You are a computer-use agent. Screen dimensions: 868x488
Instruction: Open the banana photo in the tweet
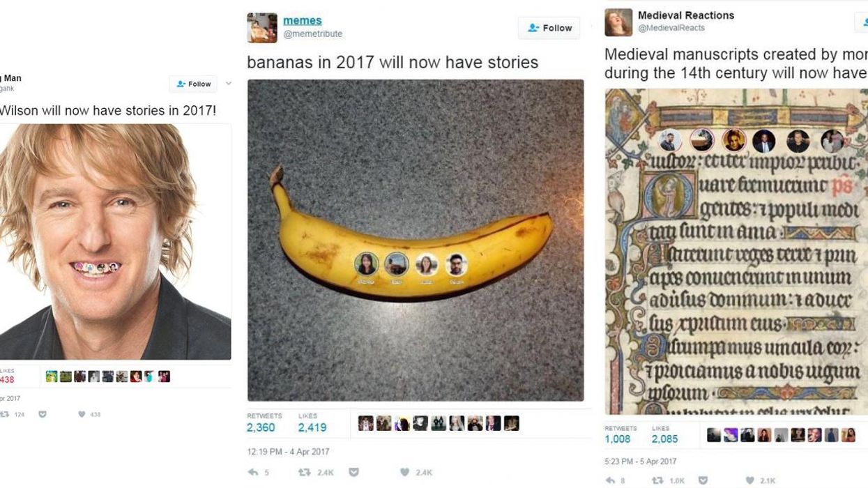coord(416,240)
